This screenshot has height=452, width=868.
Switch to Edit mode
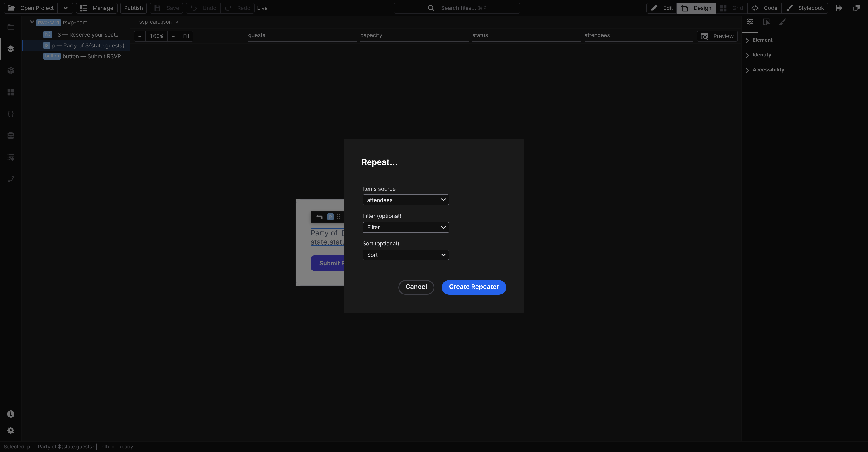pos(662,8)
